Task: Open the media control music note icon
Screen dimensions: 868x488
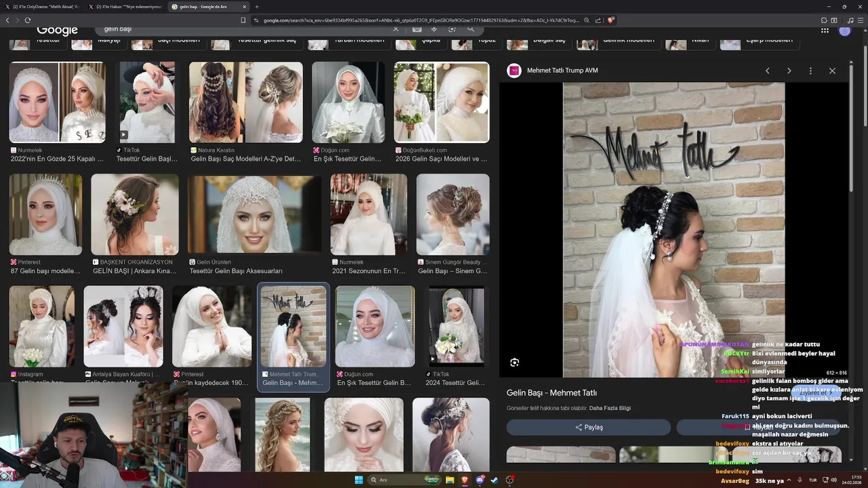Action: (850, 20)
